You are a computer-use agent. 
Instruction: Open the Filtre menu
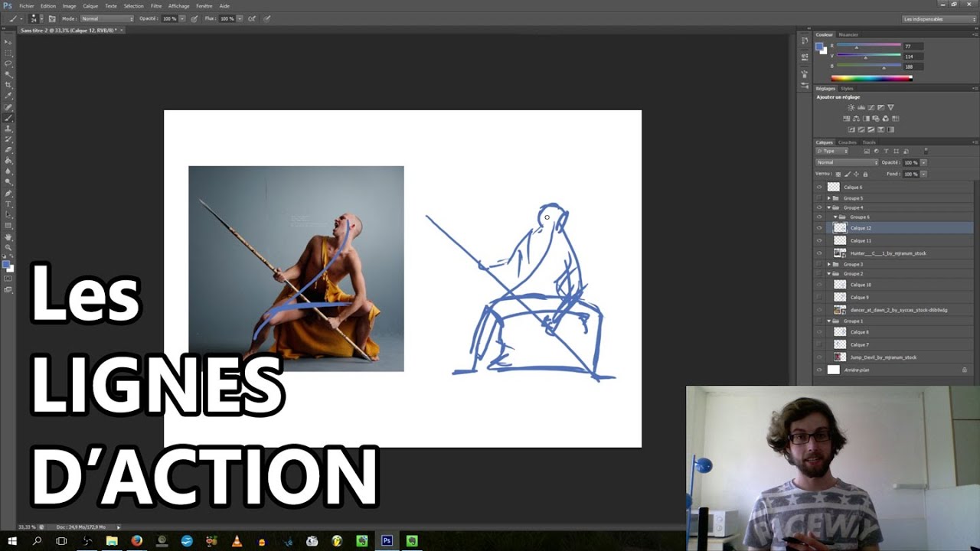click(x=156, y=6)
